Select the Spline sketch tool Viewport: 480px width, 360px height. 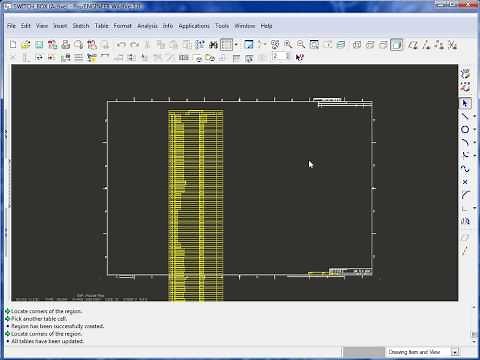(465, 169)
